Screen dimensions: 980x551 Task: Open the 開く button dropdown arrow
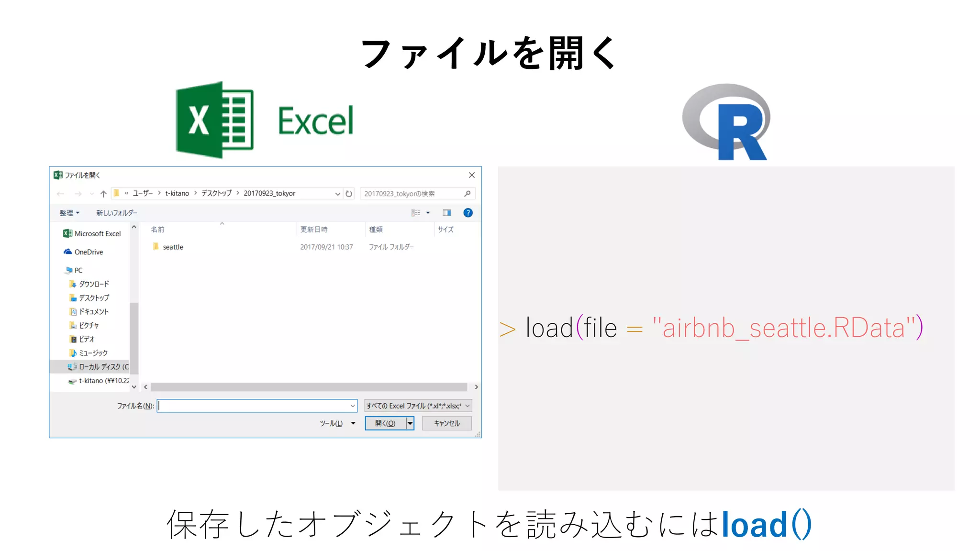pyautogui.click(x=410, y=423)
